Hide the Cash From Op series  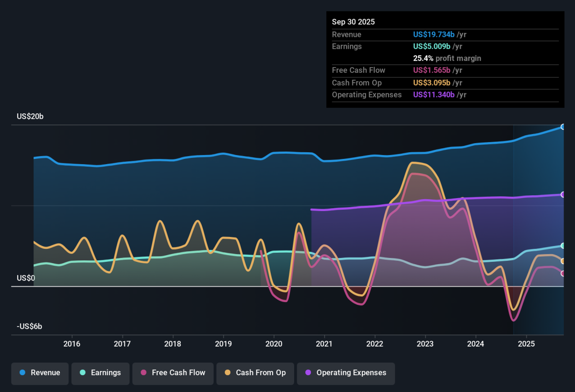pyautogui.click(x=255, y=373)
